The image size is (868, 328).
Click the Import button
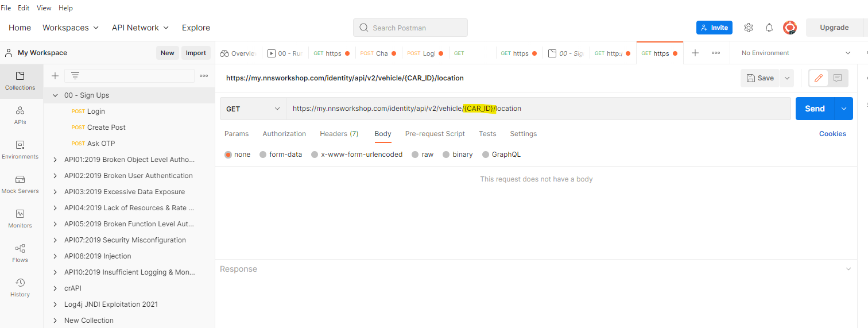click(x=196, y=53)
